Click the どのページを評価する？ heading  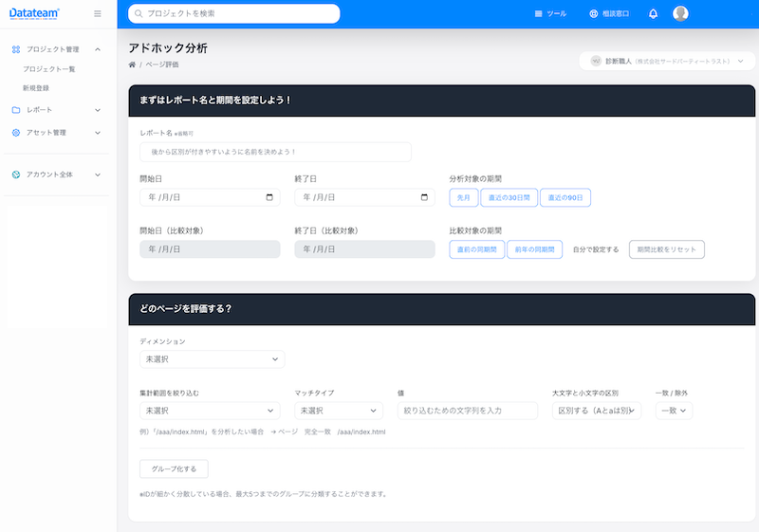186,308
